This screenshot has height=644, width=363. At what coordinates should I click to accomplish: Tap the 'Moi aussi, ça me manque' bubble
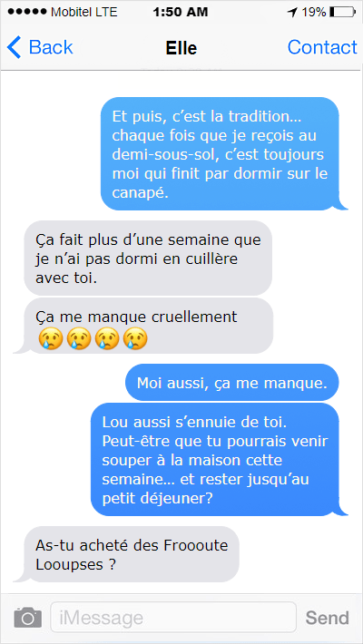(231, 383)
